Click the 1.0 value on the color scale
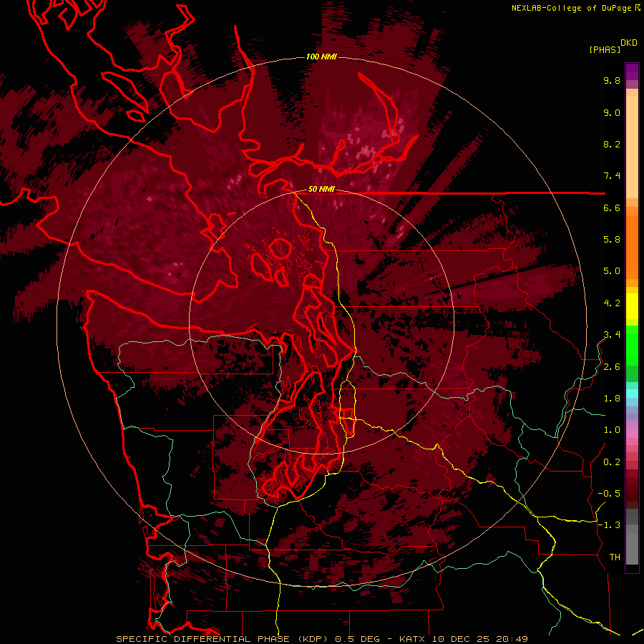Viewport: 644px width, 644px height. tap(612, 430)
